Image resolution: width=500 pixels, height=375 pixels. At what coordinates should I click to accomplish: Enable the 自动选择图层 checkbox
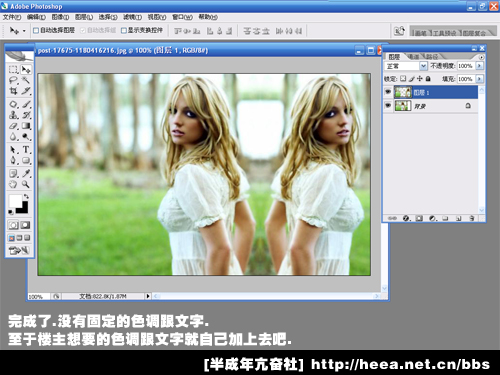(x=36, y=30)
